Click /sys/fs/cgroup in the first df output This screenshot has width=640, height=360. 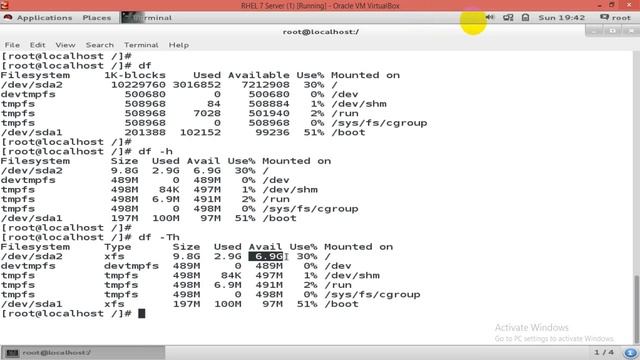(x=379, y=123)
